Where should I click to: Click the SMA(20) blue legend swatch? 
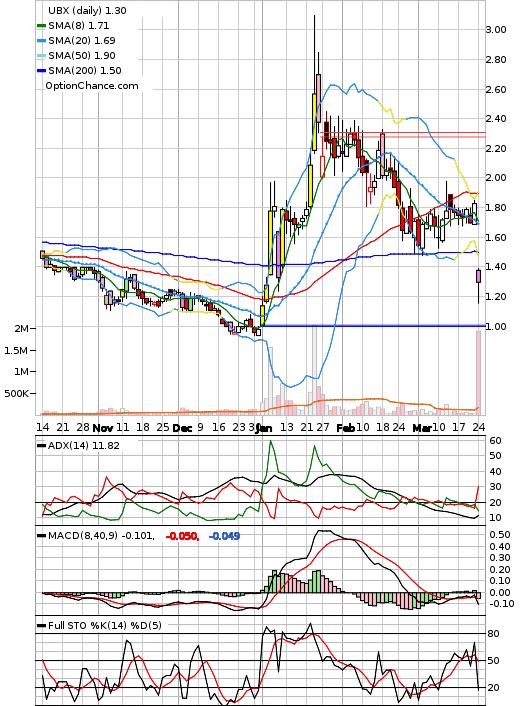(41, 41)
